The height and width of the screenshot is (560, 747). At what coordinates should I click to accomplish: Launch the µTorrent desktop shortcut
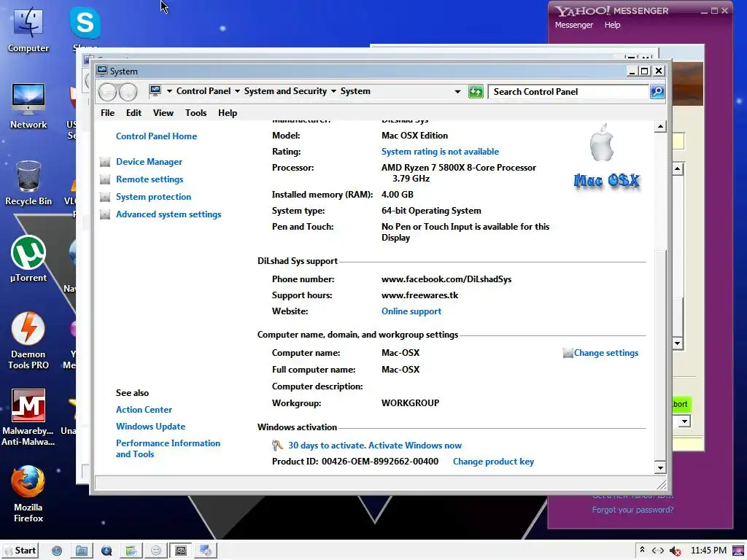(x=28, y=259)
